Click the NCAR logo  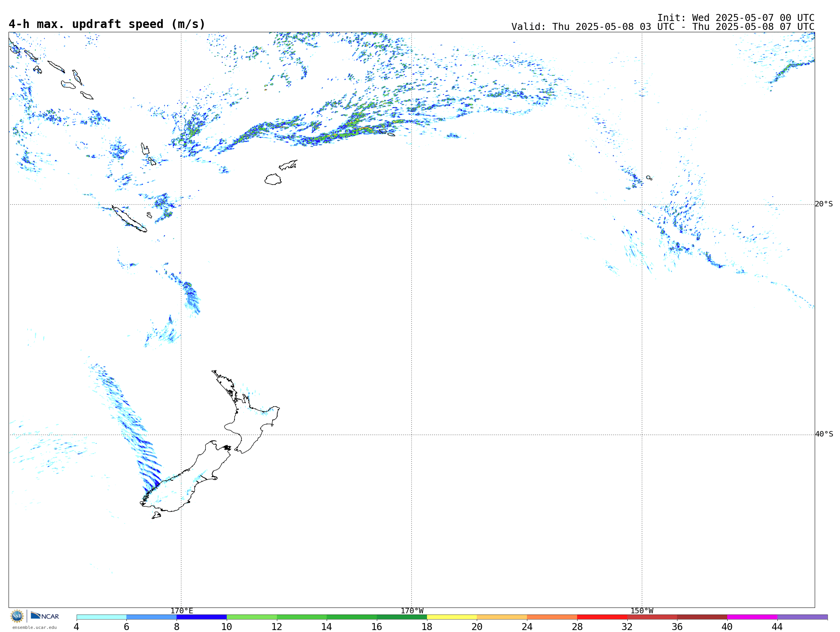tap(45, 616)
